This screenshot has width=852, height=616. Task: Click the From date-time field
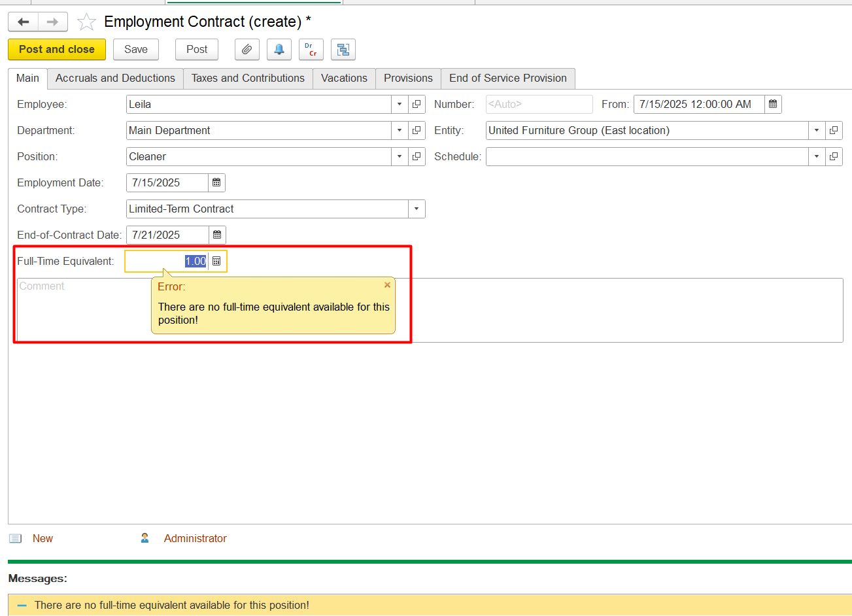click(x=699, y=104)
